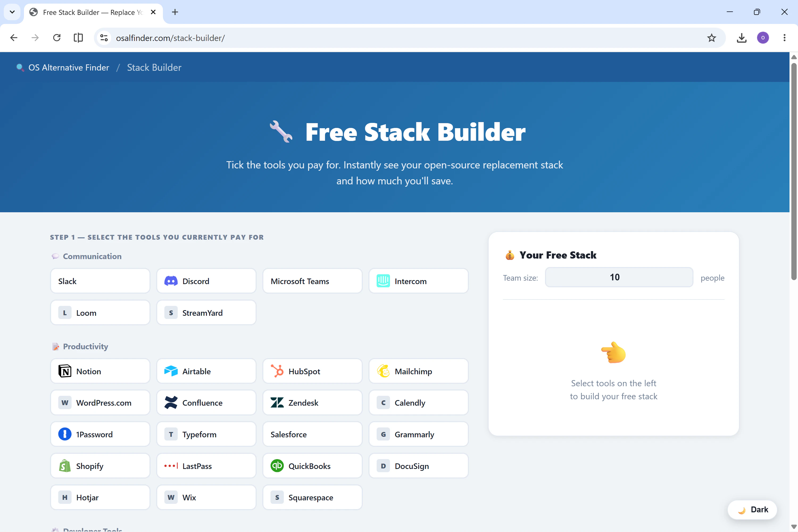Click the Mailchimp logo icon
Viewport: 798px width, 532px height.
pyautogui.click(x=383, y=371)
